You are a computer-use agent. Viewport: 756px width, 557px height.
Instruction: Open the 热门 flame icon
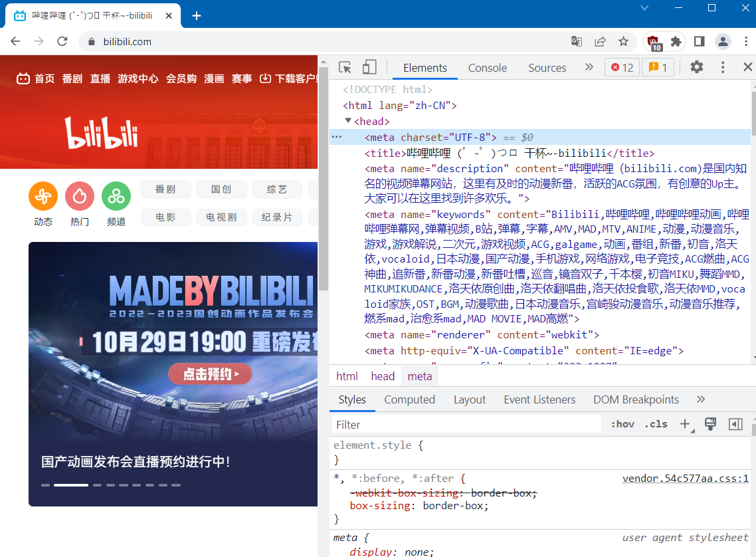(x=80, y=196)
